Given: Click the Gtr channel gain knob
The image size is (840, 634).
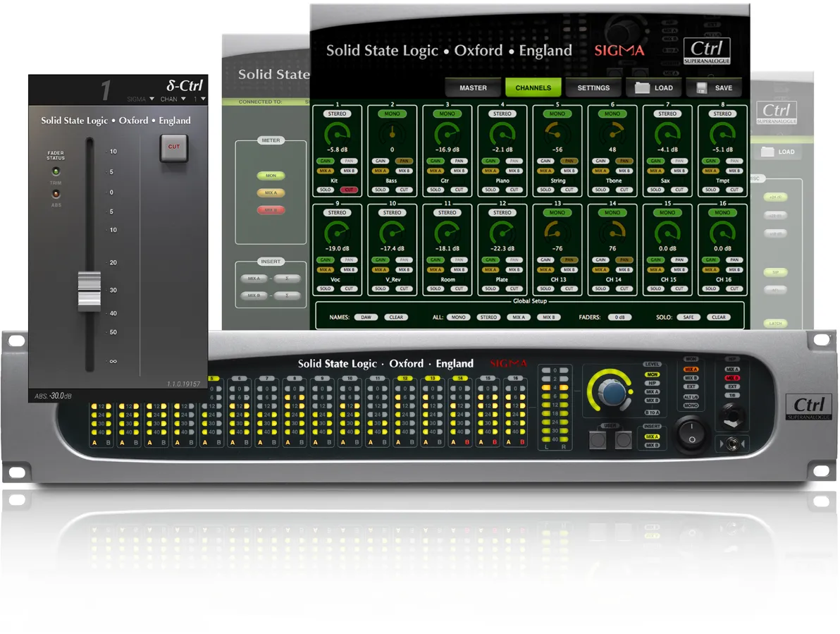Looking at the screenshot, I should coord(447,133).
